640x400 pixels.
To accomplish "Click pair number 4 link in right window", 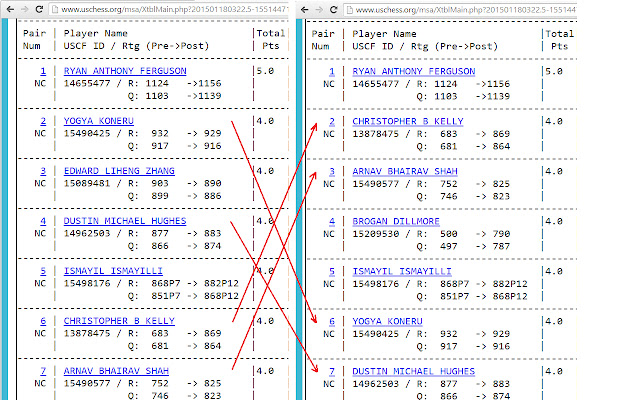I will [x=332, y=222].
